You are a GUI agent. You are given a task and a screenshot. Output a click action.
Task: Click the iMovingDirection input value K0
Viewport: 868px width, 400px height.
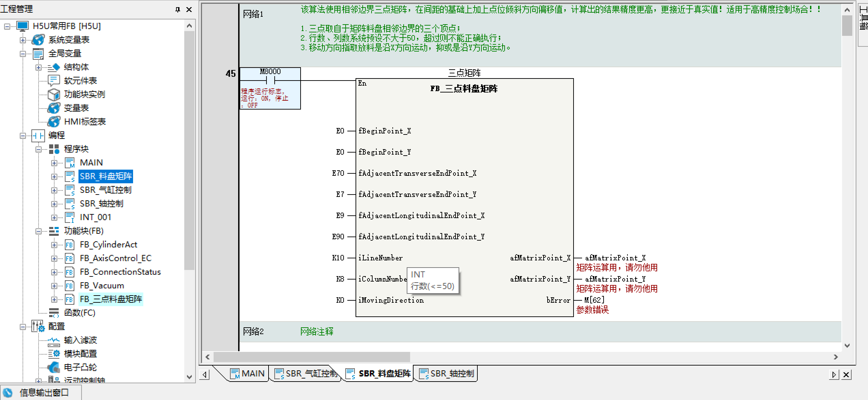[x=340, y=300]
